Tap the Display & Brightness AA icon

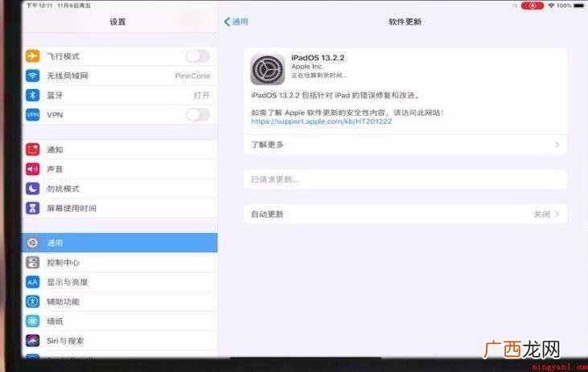[33, 282]
